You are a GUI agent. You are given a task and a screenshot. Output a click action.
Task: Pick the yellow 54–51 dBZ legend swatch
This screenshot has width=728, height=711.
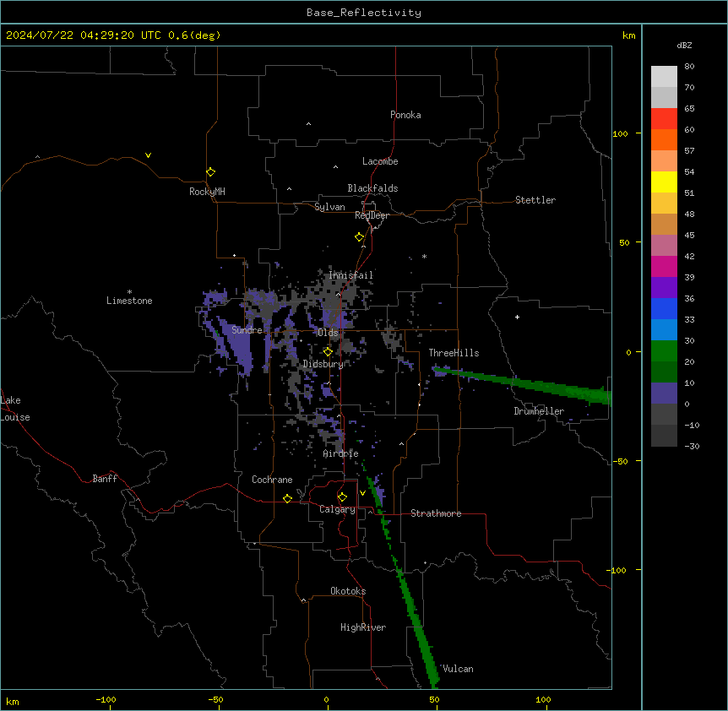coord(664,182)
